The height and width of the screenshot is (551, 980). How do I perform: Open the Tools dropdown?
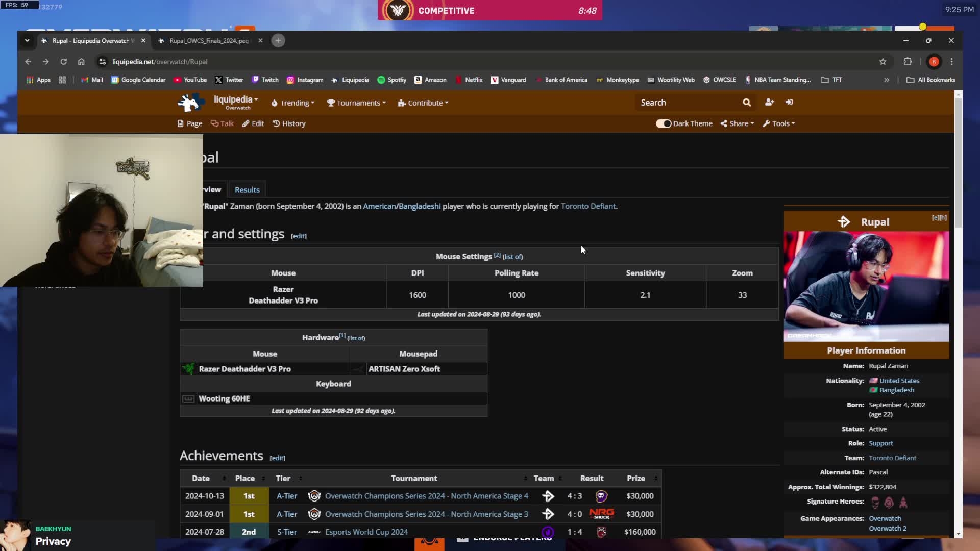(x=779, y=123)
